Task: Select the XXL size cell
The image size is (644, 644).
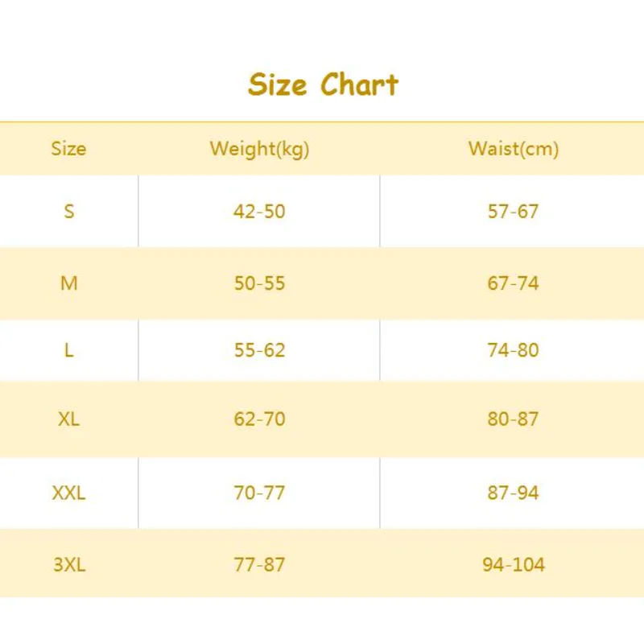Action: coord(68,493)
